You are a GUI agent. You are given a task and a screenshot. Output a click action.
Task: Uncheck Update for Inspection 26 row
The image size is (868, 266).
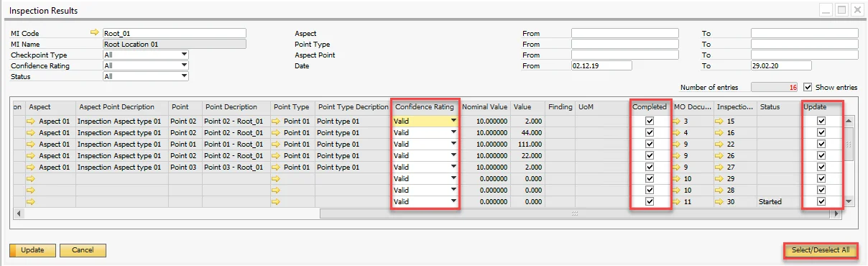821,156
